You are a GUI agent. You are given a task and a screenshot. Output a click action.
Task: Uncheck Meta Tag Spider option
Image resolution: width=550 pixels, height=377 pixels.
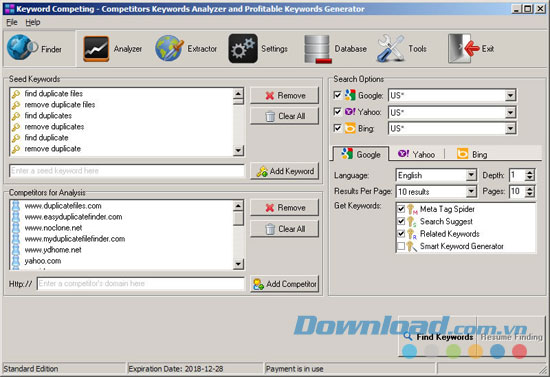click(401, 209)
